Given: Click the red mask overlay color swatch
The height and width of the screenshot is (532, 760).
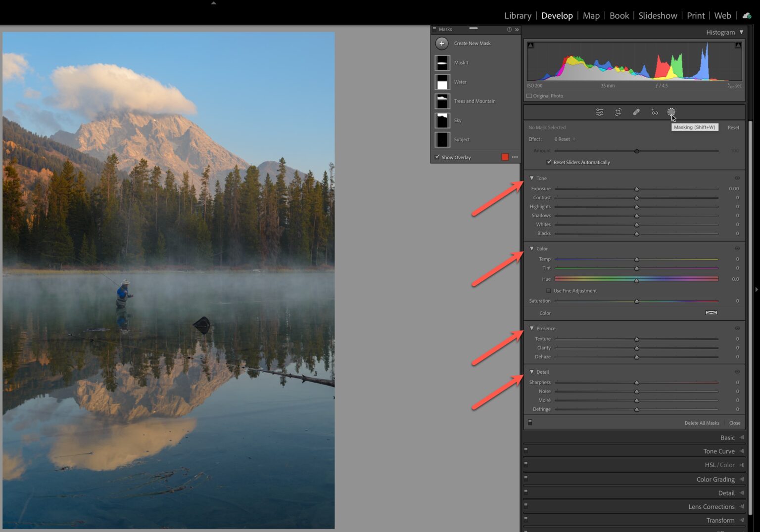Looking at the screenshot, I should 505,157.
